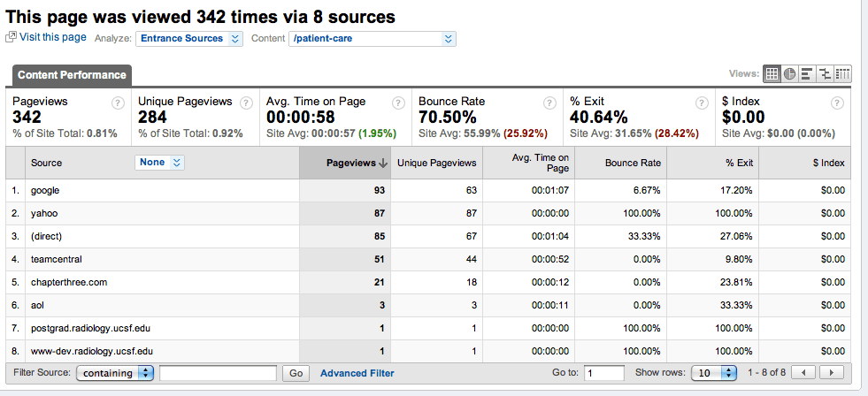Expand the None secondary dimension dropdown

[159, 162]
